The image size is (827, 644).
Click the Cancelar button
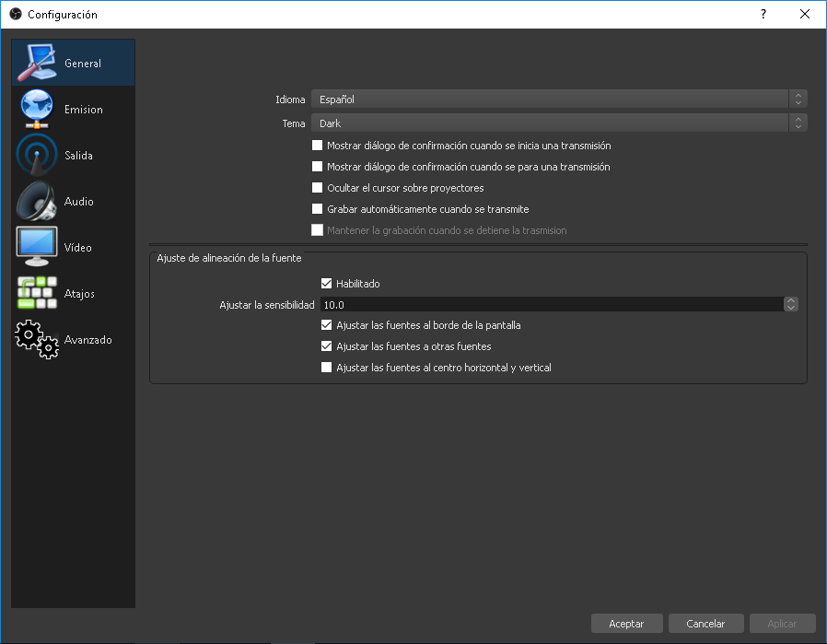(705, 624)
